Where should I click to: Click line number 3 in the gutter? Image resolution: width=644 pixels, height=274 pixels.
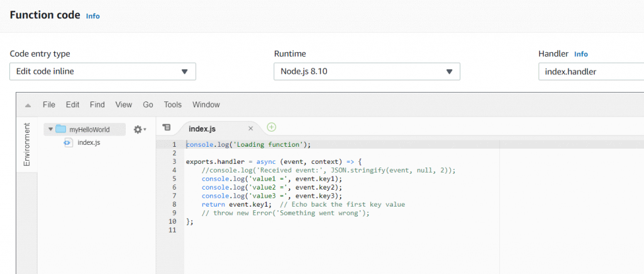(174, 162)
